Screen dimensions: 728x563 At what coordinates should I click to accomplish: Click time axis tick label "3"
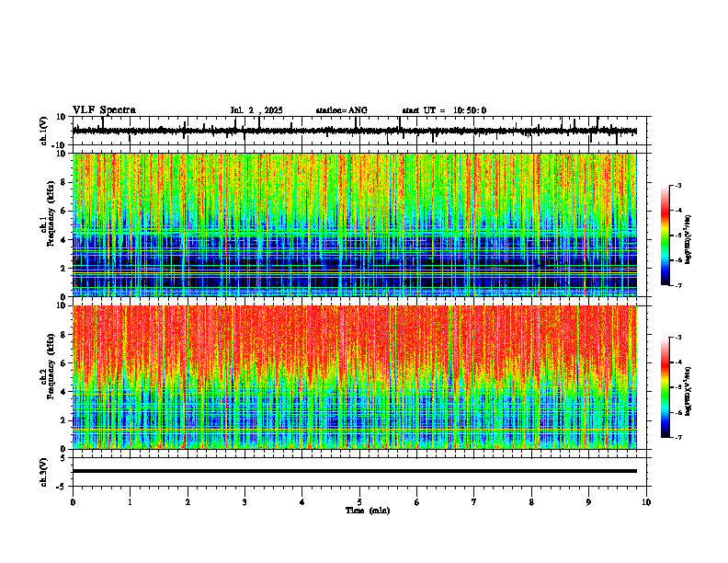(x=245, y=502)
